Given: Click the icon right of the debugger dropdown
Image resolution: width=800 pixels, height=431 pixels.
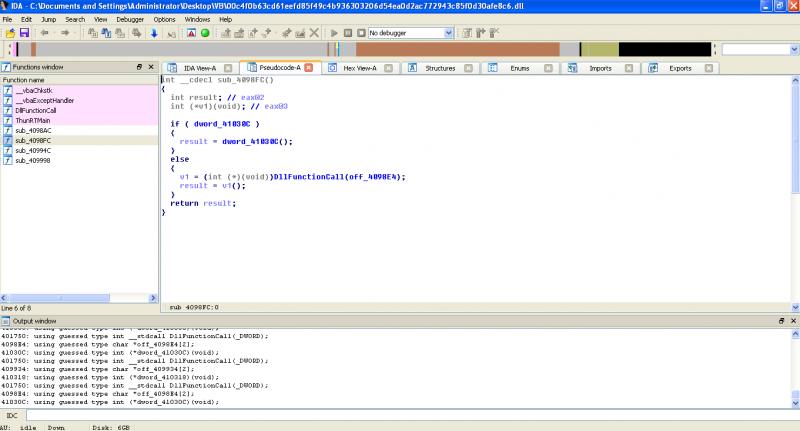Looking at the screenshot, I should click(467, 33).
